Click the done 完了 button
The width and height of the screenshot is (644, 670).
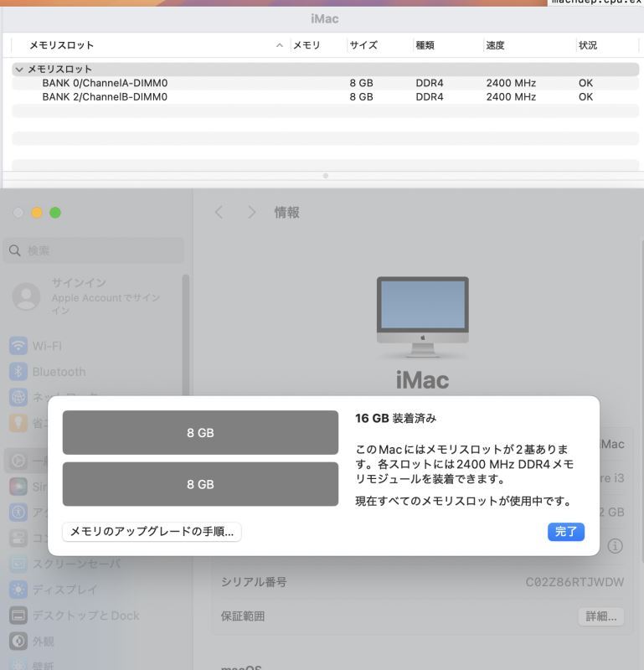tap(566, 532)
